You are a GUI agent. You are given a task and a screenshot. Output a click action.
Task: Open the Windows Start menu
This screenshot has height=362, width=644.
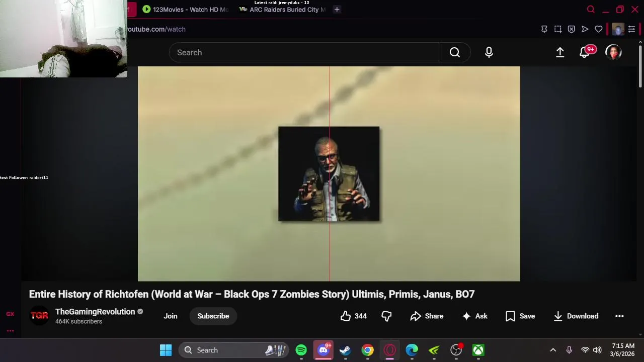[166, 350]
